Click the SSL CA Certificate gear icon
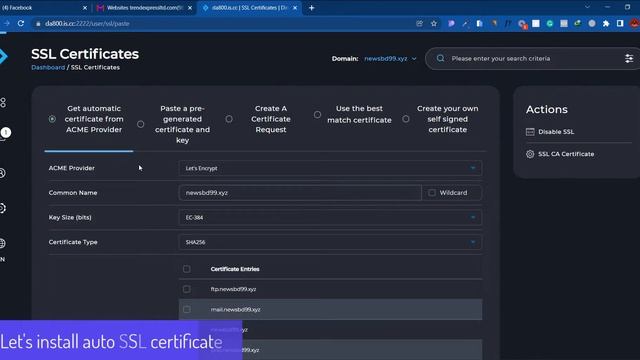This screenshot has height=360, width=640. pyautogui.click(x=530, y=154)
